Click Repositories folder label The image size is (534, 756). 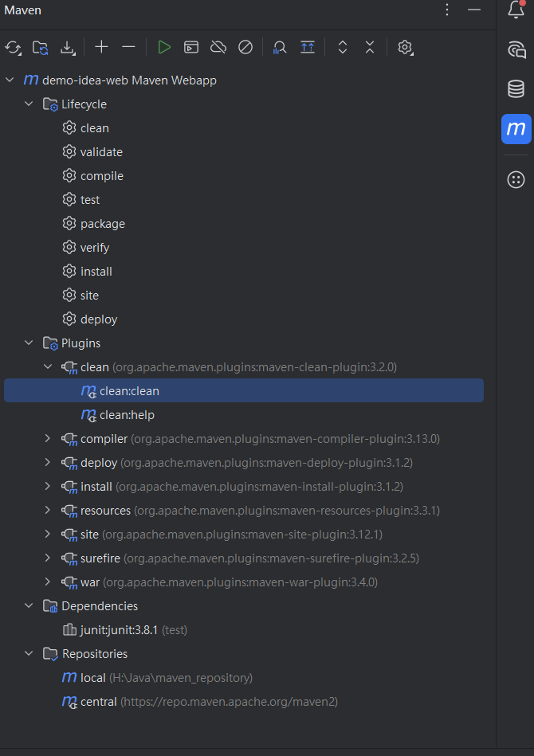[95, 654]
